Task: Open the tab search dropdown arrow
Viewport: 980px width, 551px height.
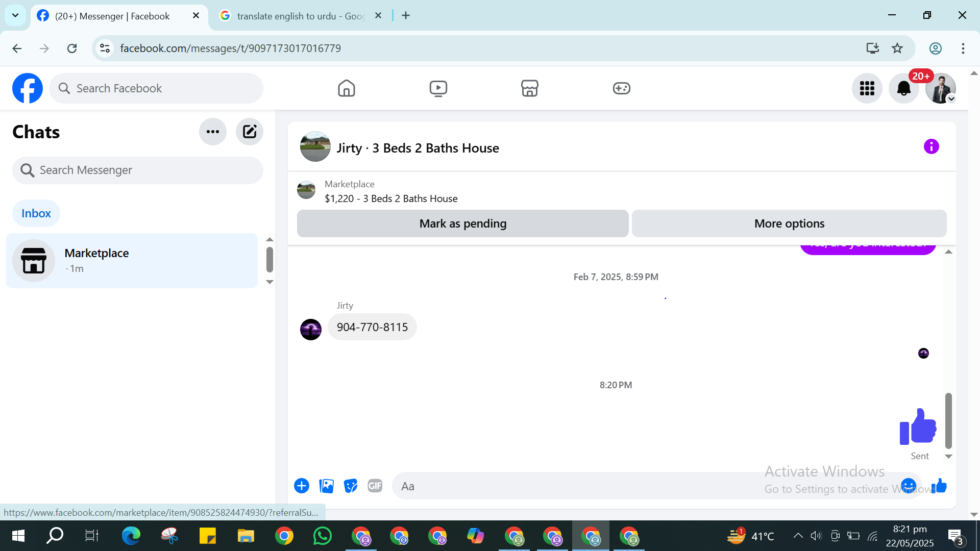Action: 15,15
